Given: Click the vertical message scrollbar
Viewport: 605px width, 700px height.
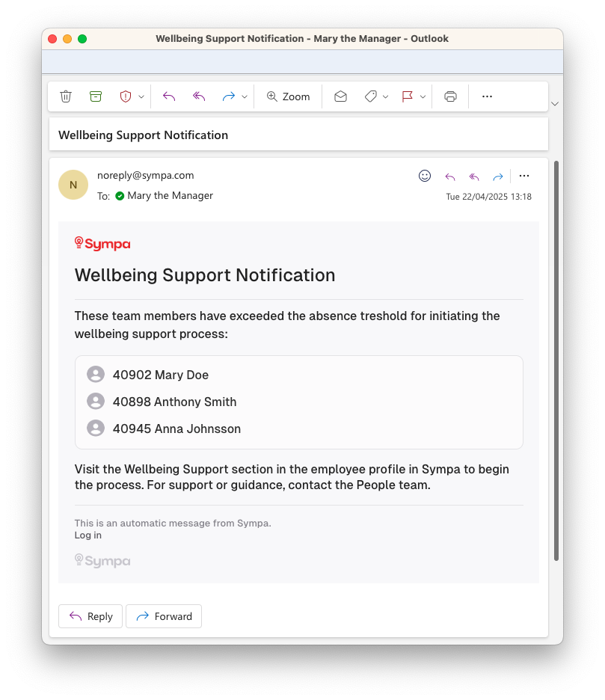Looking at the screenshot, I should tap(556, 360).
